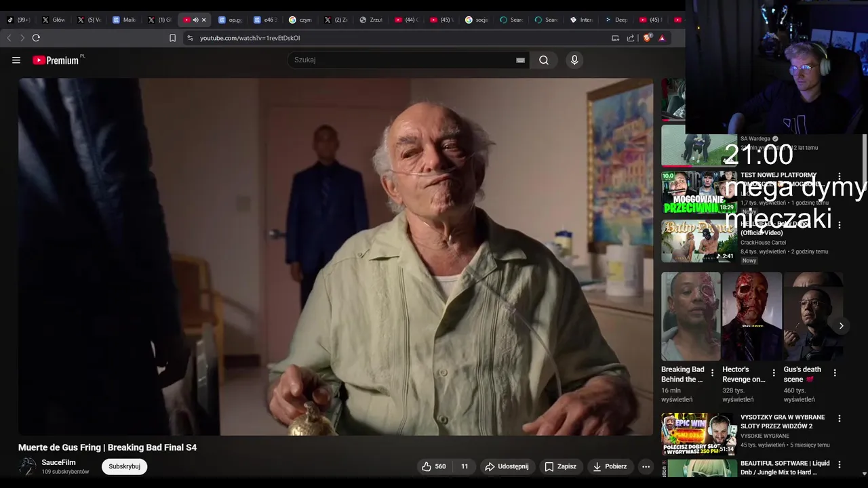Open Brave Shields lion icon
The height and width of the screenshot is (488, 868).
(647, 38)
